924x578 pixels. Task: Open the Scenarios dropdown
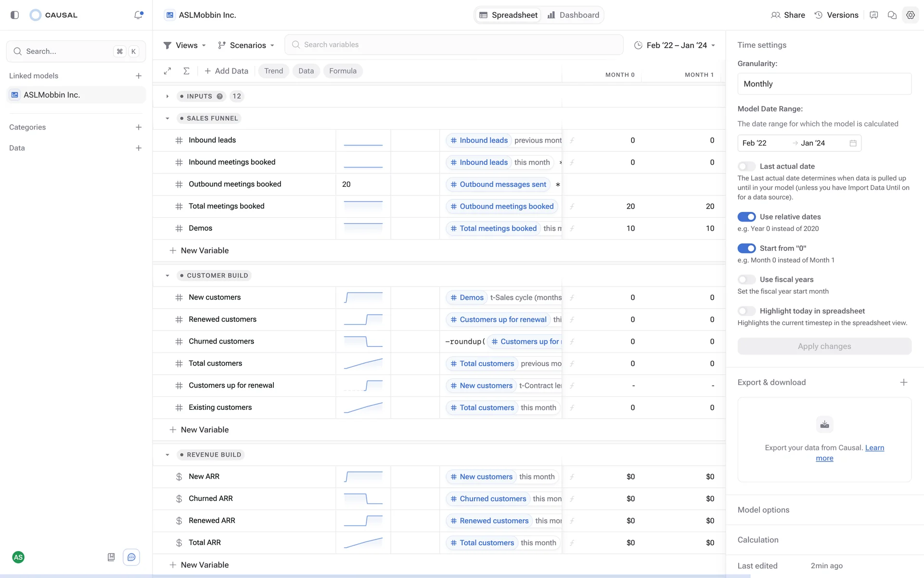click(x=246, y=45)
